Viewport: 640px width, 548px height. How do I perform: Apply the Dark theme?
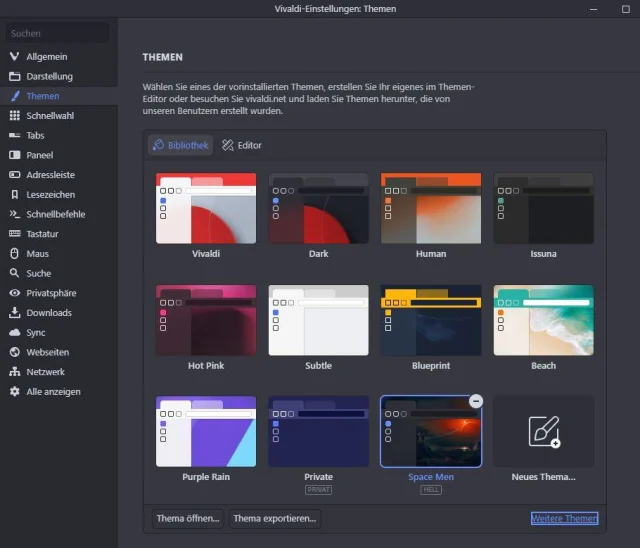click(318, 208)
